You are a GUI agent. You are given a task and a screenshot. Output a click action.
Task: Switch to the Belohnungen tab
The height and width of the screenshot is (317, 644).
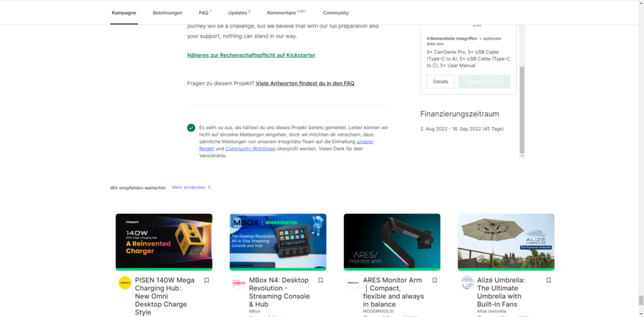(x=167, y=13)
